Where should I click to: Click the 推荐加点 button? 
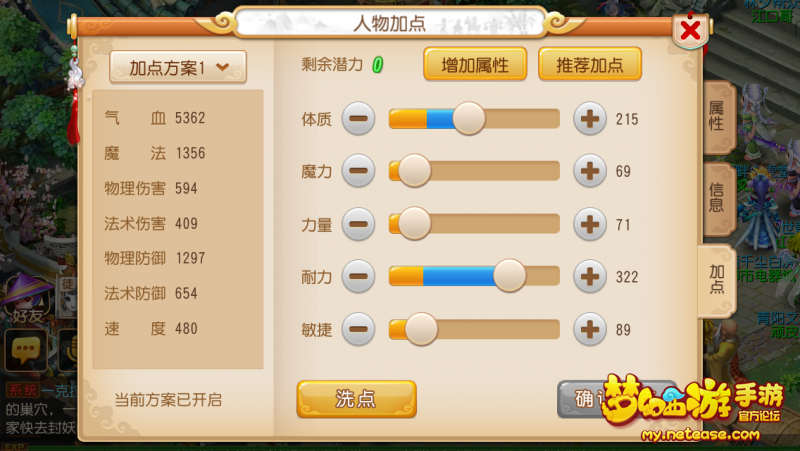(590, 64)
